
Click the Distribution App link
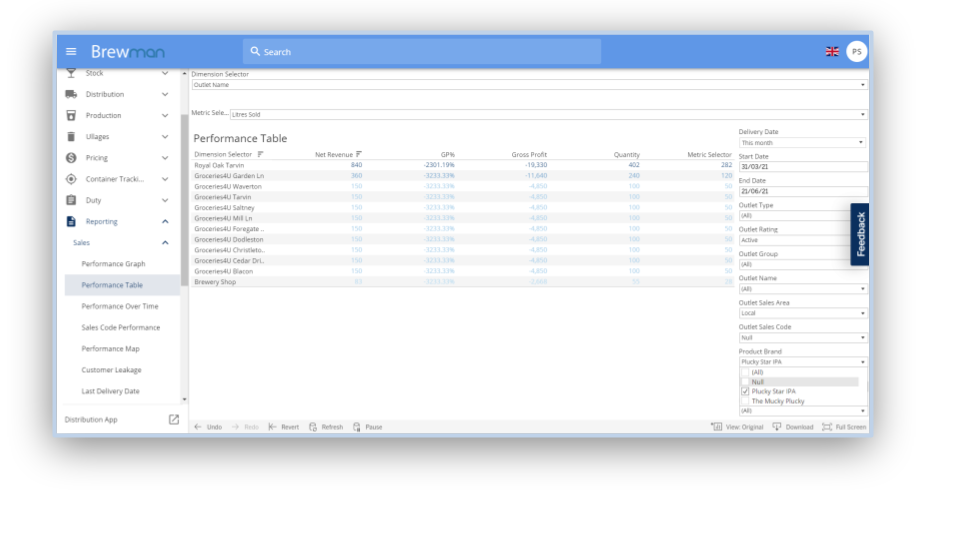click(x=91, y=419)
